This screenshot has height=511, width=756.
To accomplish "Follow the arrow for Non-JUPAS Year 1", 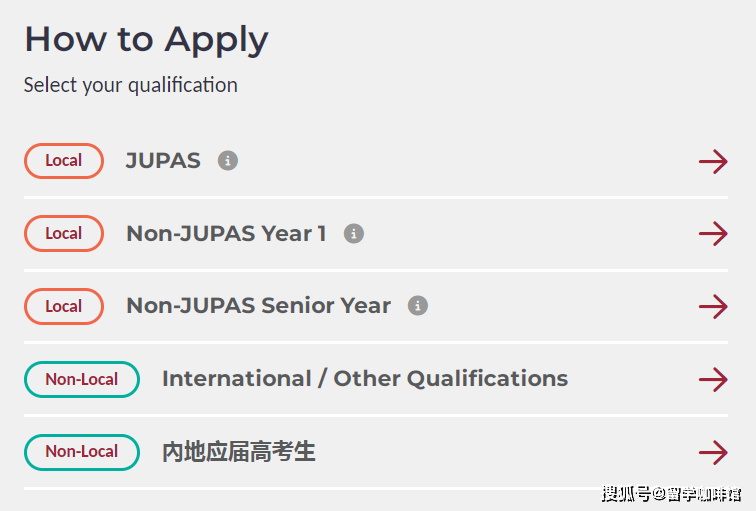I will [x=713, y=234].
